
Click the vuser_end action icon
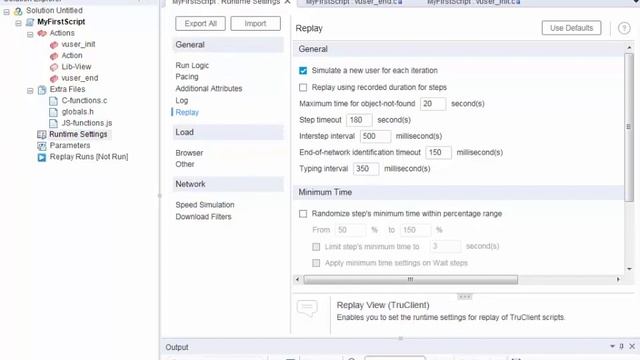(x=54, y=78)
